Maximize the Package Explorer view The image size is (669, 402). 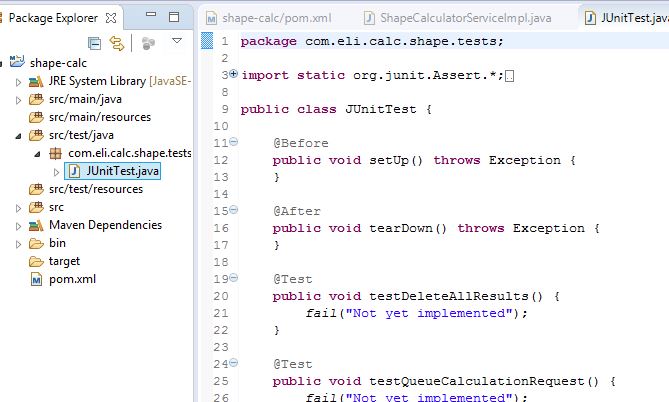click(x=174, y=17)
